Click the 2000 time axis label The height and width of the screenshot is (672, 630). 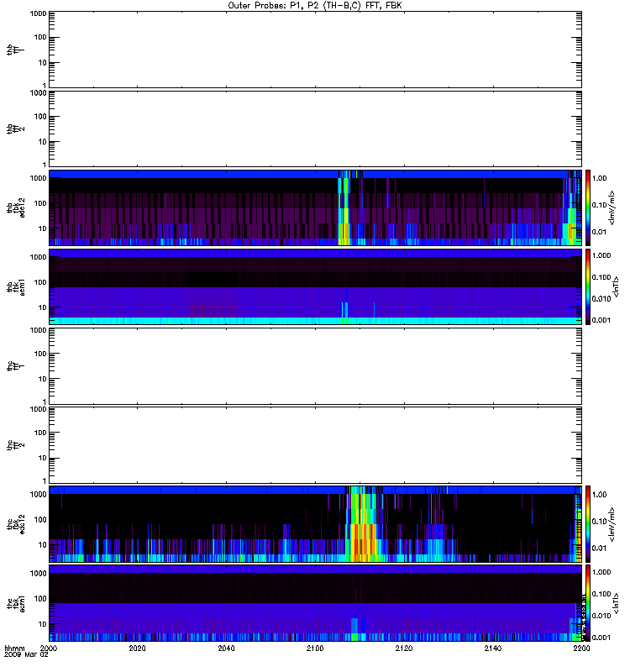(x=49, y=648)
